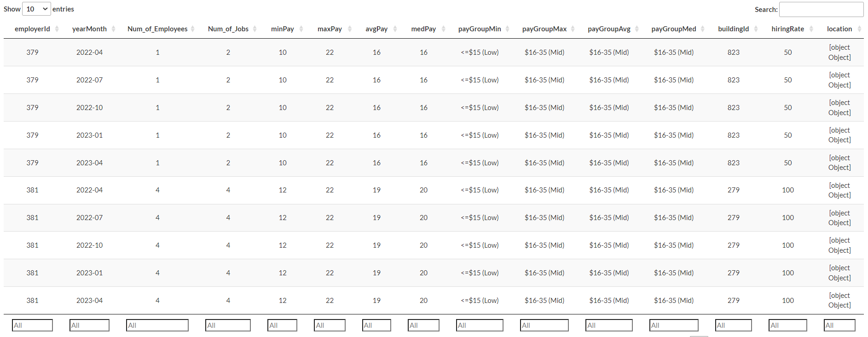Image resolution: width=868 pixels, height=337 pixels.
Task: Focus the Num_of_Jobs filter input
Action: click(x=228, y=325)
